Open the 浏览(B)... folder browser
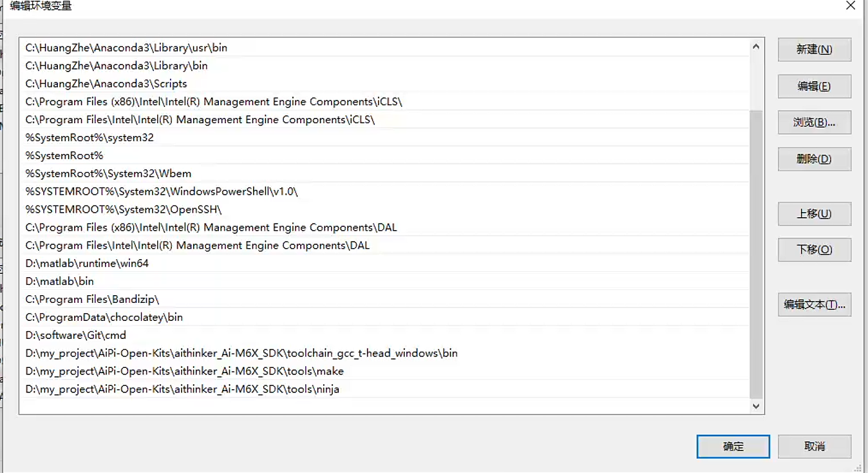This screenshot has height=473, width=868. tap(815, 122)
